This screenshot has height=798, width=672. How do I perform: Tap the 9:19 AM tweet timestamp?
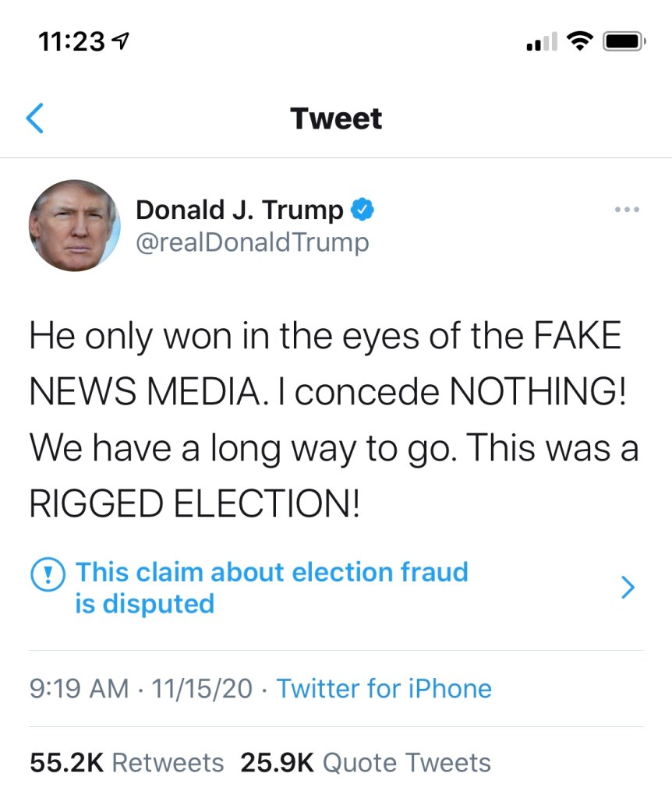tap(79, 688)
